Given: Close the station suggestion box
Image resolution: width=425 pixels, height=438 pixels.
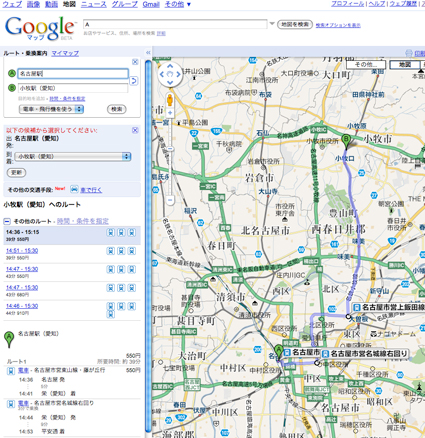Looking at the screenshot, I should tap(135, 130).
